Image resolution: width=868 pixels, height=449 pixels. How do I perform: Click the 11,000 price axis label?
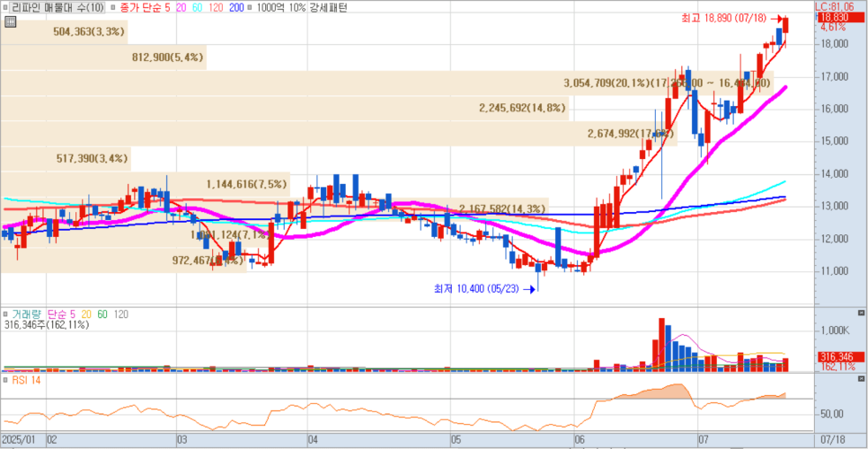(834, 271)
